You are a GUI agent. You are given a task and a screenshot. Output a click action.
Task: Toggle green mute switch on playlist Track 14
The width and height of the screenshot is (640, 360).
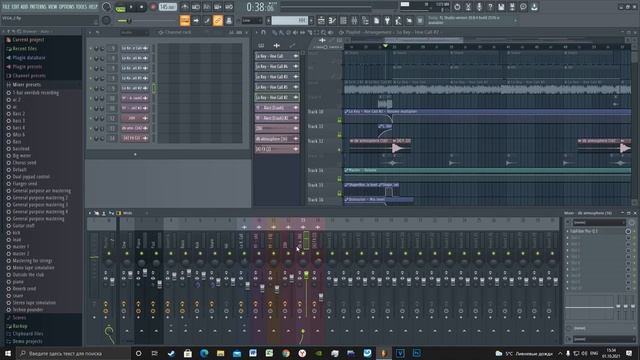[339, 179]
